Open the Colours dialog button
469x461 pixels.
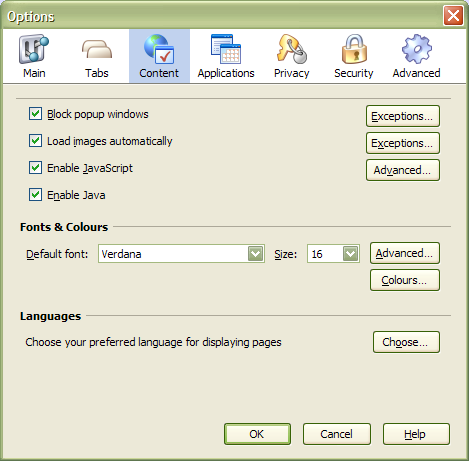point(405,280)
